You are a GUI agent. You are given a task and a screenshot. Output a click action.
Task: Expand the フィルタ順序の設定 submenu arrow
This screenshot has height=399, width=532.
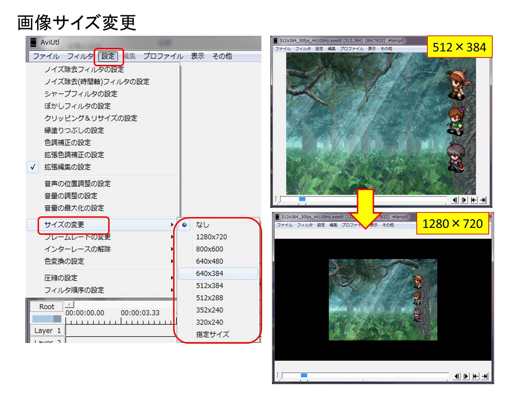172,290
